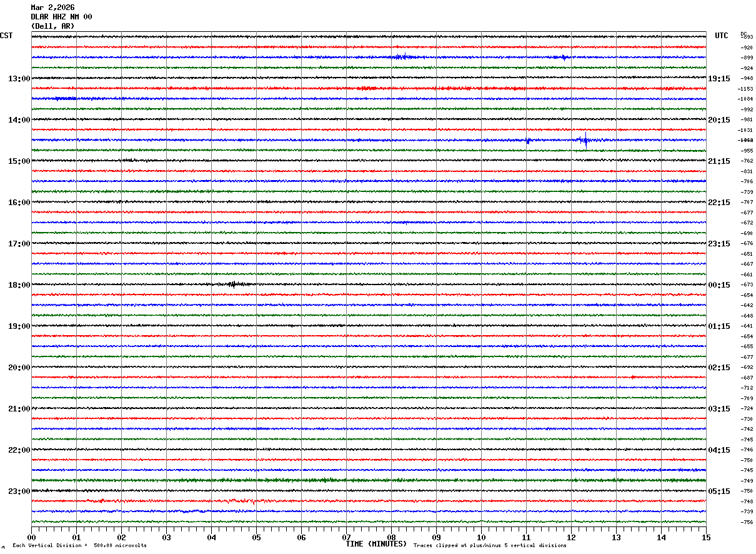Click the '05:15' UTC time label
The height and width of the screenshot is (554, 756).
coord(719,491)
